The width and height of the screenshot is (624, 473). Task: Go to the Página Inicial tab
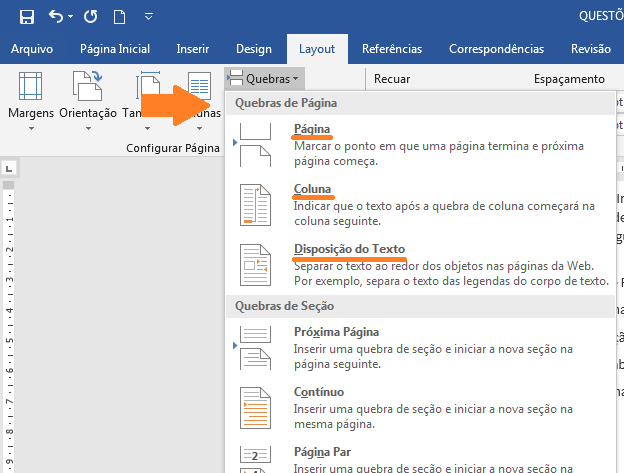click(x=115, y=49)
